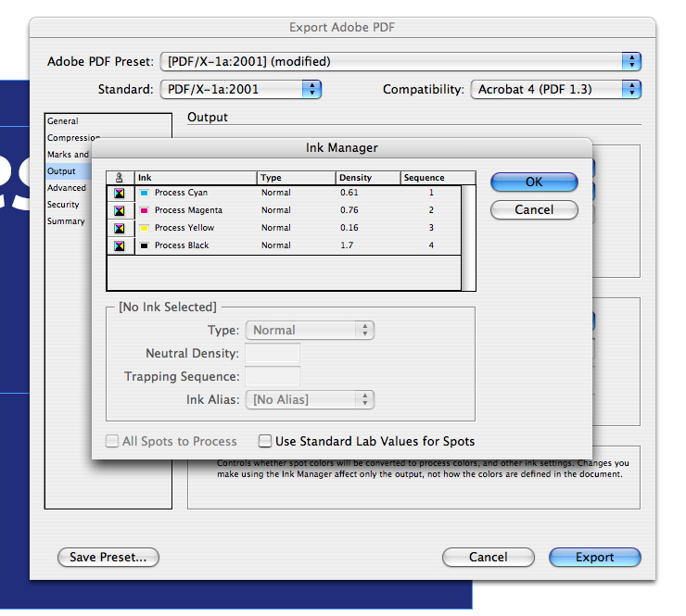This screenshot has width=686, height=616.
Task: Select the Advanced panel in sidebar
Action: tap(67, 187)
